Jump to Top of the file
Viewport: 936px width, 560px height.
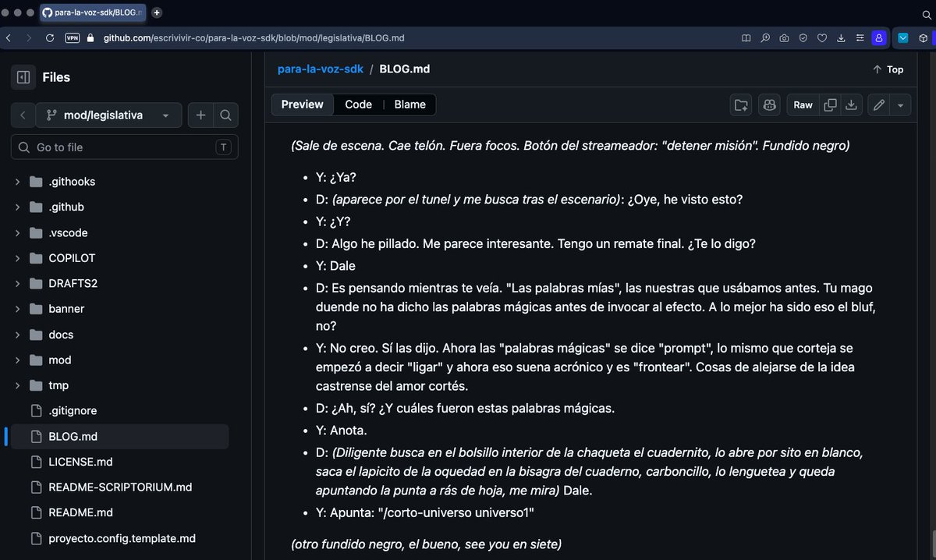click(888, 69)
